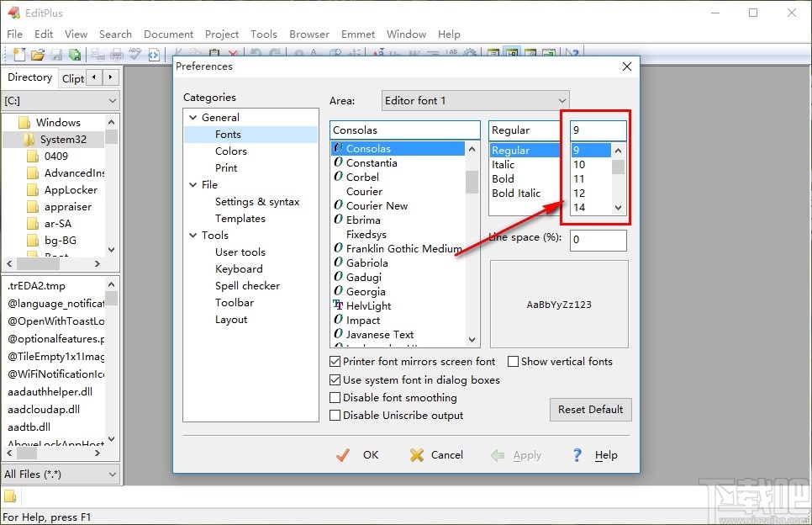The height and width of the screenshot is (525, 812).
Task: Open the Document menu
Action: (168, 34)
